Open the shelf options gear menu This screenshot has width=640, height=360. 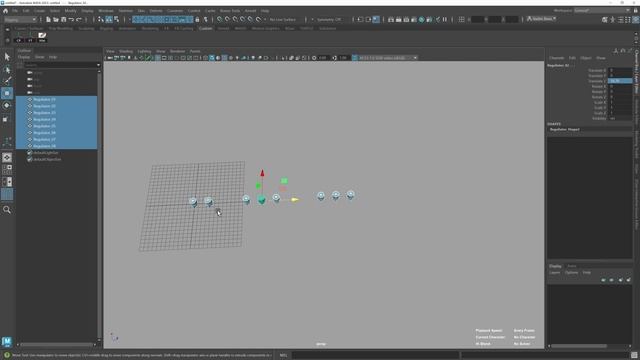point(7,41)
